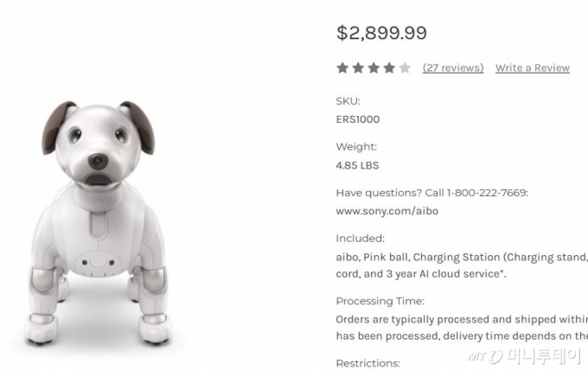This screenshot has height=370, width=588.
Task: Click the $2,899.99 price text
Action: coord(381,33)
